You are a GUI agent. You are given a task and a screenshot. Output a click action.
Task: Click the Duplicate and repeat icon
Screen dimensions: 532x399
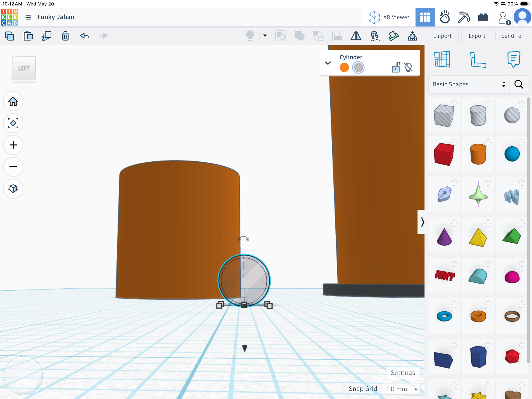point(47,36)
